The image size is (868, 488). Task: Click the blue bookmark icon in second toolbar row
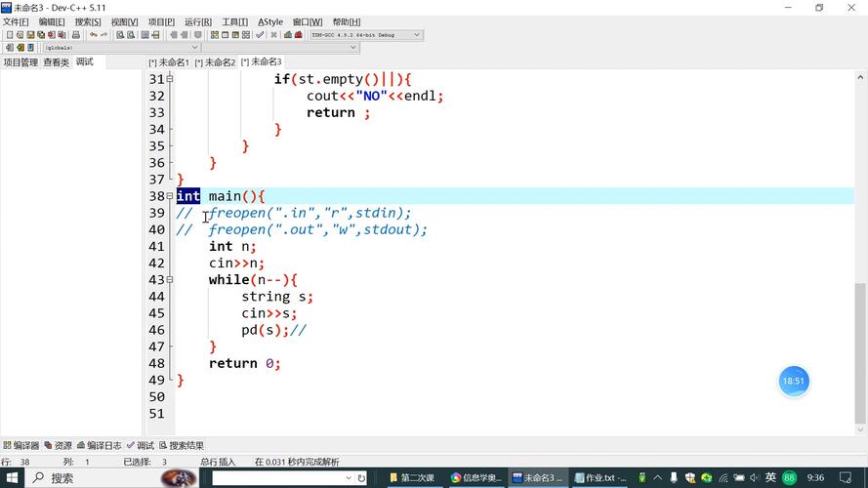(x=30, y=48)
